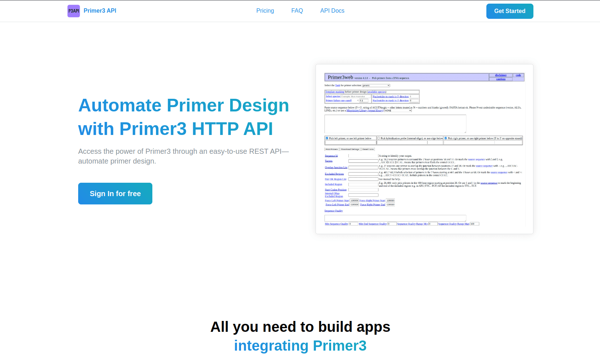This screenshot has height=364, width=600.
Task: Click the Get Started button
Action: (x=510, y=11)
